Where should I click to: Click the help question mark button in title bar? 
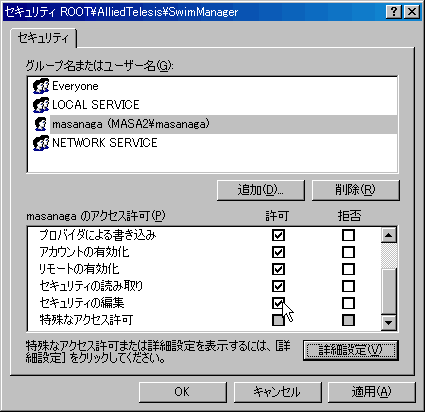coord(394,12)
